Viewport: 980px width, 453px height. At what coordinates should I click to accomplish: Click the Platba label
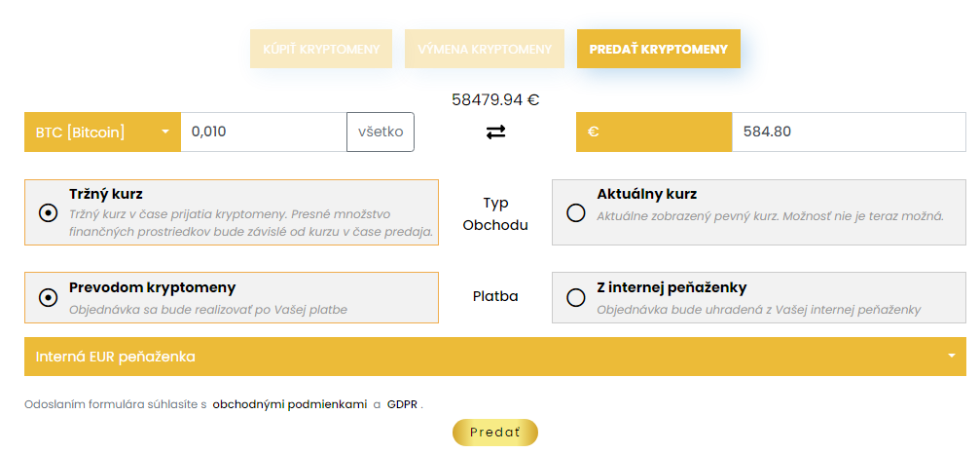point(495,296)
